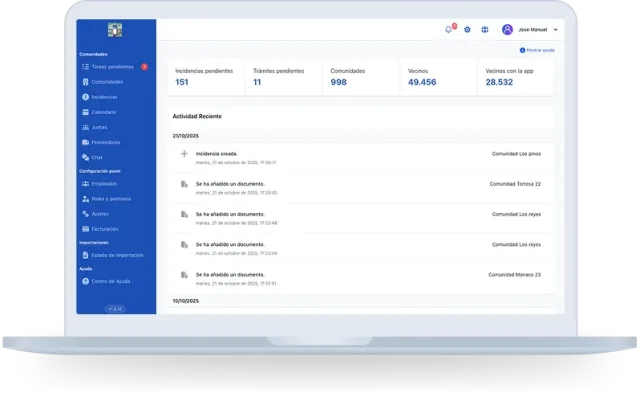Open the language globe icon
The height and width of the screenshot is (397, 640).
tap(485, 29)
